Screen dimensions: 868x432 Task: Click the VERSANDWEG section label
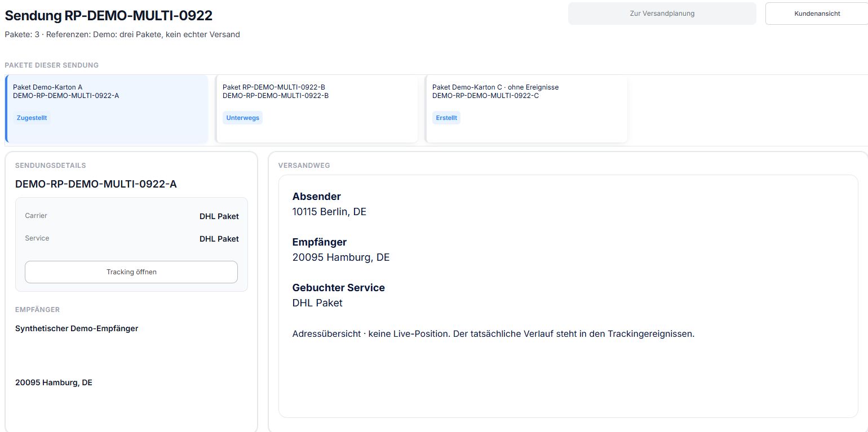coord(304,166)
